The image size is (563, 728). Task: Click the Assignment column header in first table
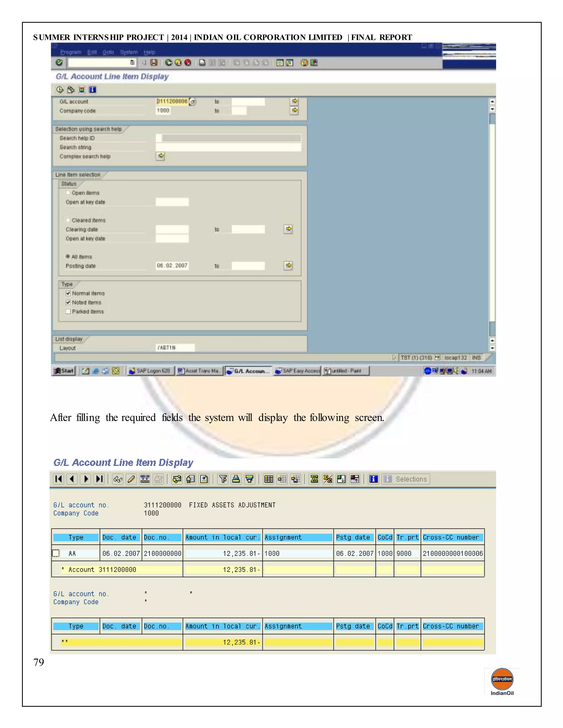298,537
